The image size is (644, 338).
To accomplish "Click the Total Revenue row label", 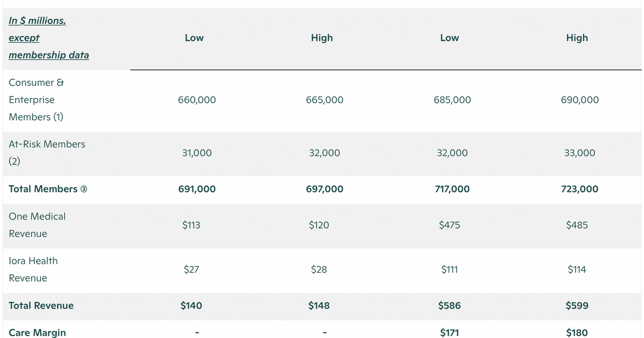I will point(41,306).
